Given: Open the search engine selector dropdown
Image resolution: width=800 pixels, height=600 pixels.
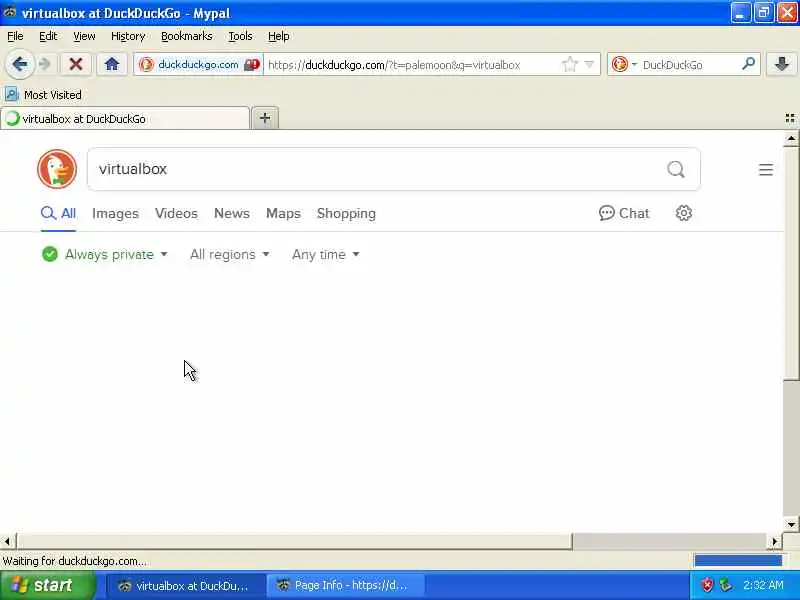Looking at the screenshot, I should click(x=624, y=65).
